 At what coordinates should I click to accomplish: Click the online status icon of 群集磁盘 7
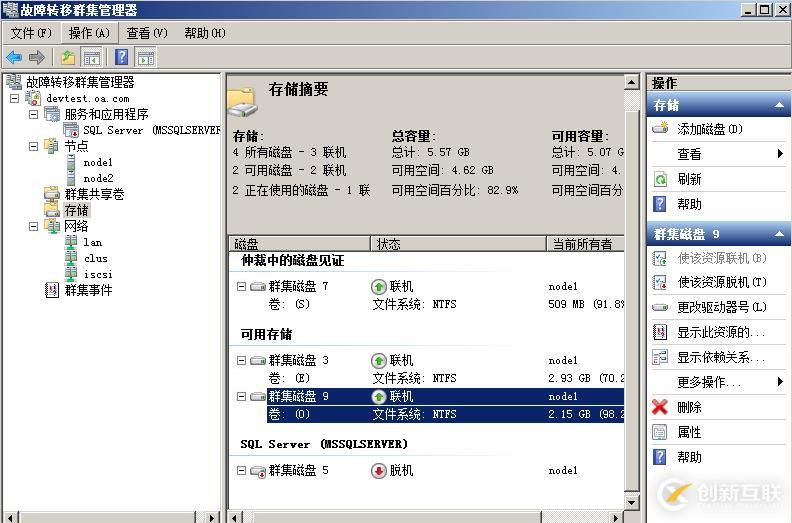[378, 287]
